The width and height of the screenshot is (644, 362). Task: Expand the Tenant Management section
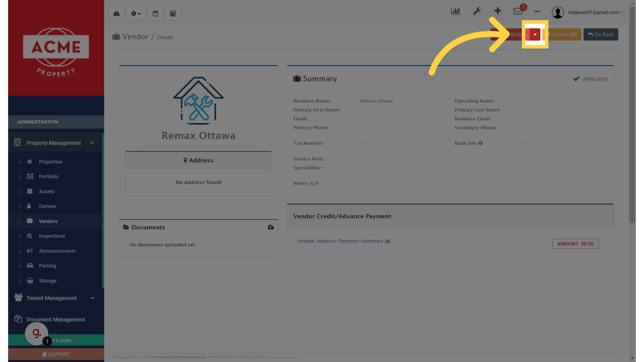(x=55, y=298)
